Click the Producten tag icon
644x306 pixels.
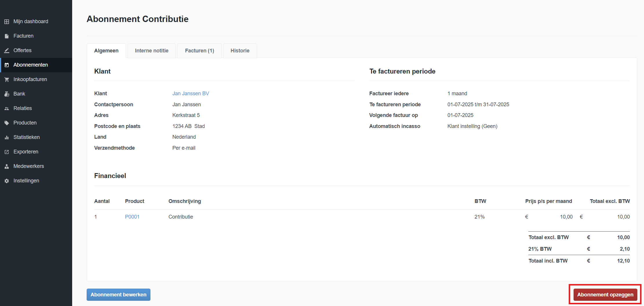[7, 123]
